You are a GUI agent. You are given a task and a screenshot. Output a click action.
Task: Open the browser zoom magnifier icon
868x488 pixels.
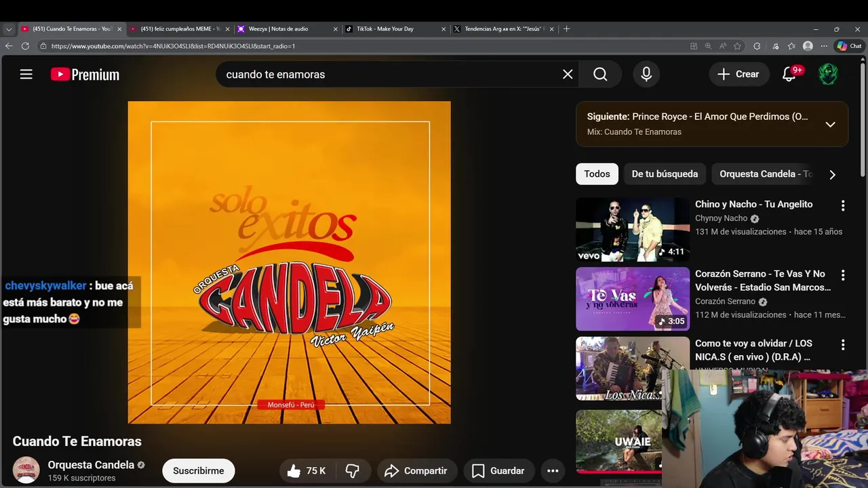click(x=708, y=46)
